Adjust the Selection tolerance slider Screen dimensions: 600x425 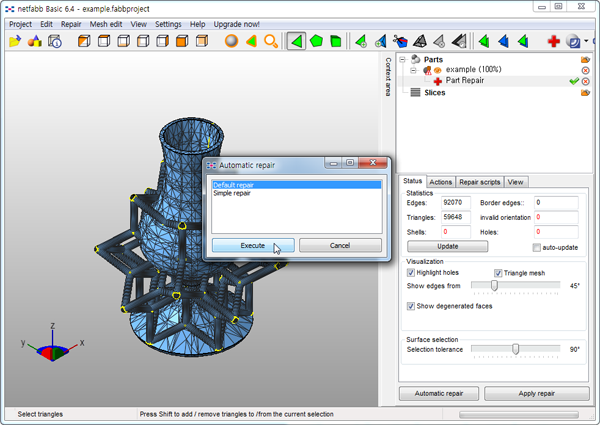tap(515, 349)
